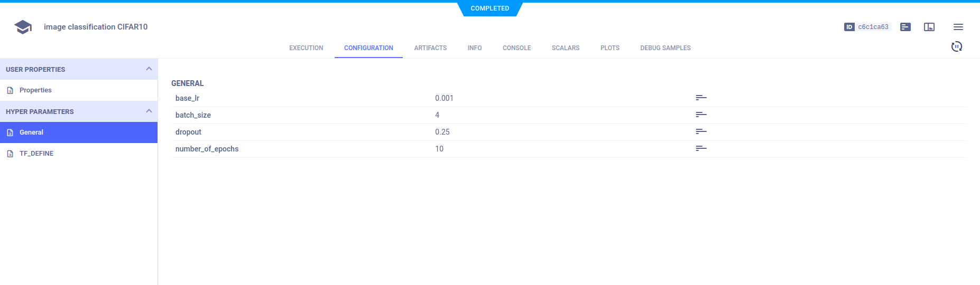The image size is (980, 285).
Task: Click the description icon for base_lr
Action: [701, 98]
